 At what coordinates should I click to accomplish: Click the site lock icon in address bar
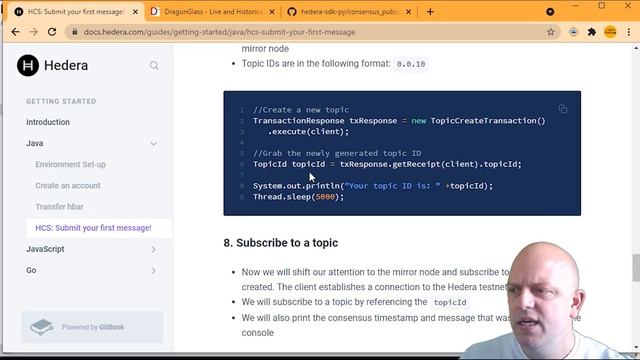pos(75,32)
